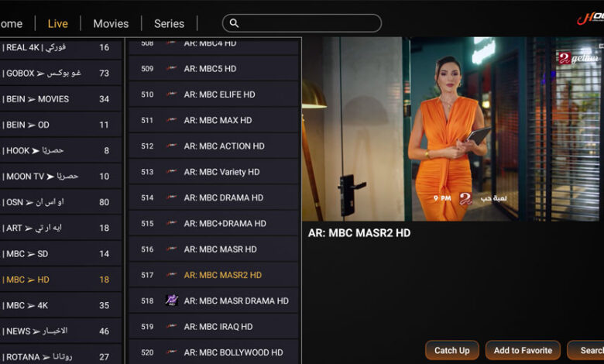
Task: Click the logo icon beside MBC Variety HD
Action: [x=171, y=172]
